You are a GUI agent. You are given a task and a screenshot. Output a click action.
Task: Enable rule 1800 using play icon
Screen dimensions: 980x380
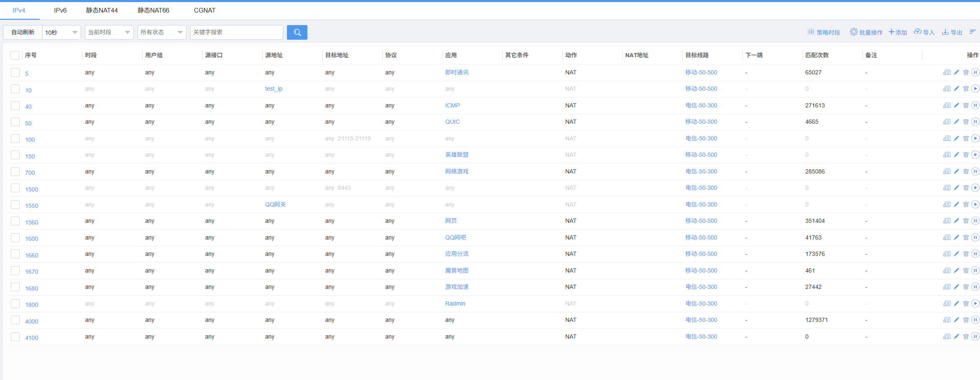975,303
